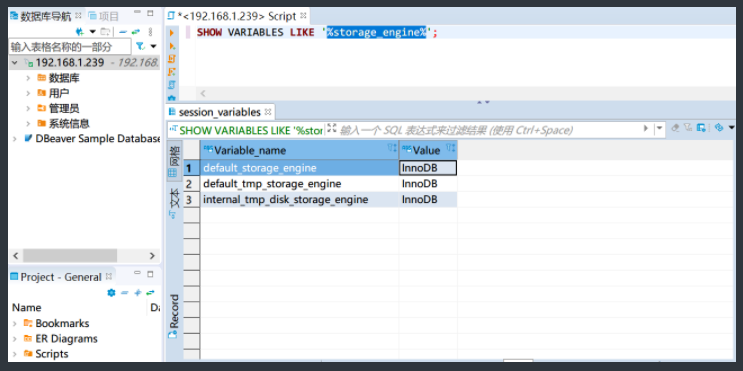Switch to the 数据库导航 tab

(x=45, y=16)
